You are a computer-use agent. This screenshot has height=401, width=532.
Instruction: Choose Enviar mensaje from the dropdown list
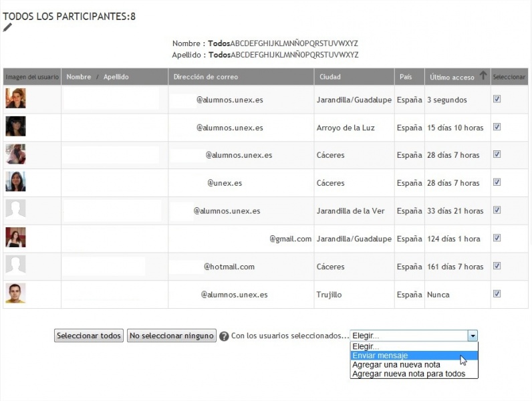click(380, 356)
